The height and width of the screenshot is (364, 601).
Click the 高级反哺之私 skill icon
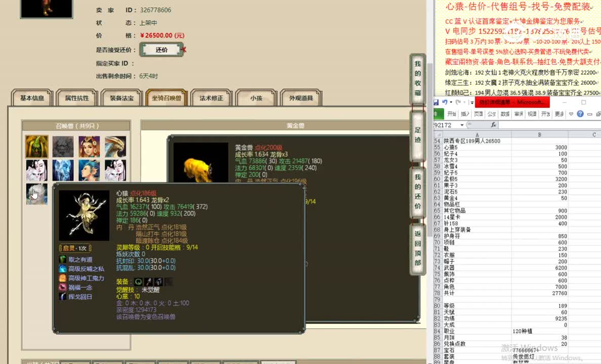tap(62, 268)
